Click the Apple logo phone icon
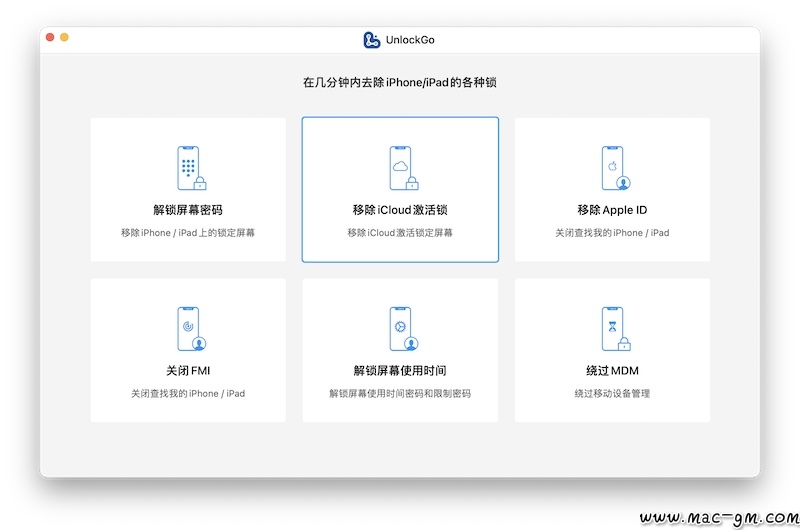The height and width of the screenshot is (530, 800). click(616, 168)
